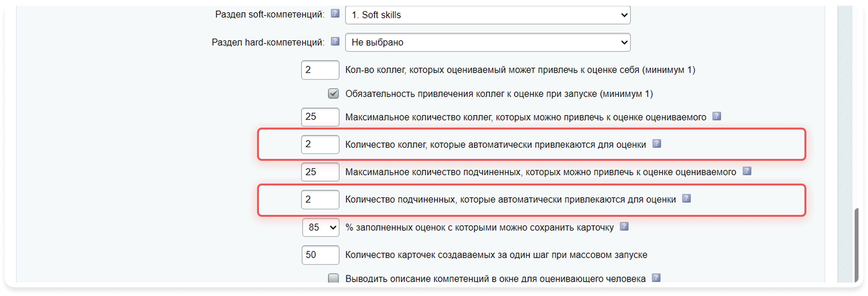Open help for maximum colleagues count setting
Screen dimensions: 868x296
(x=716, y=116)
